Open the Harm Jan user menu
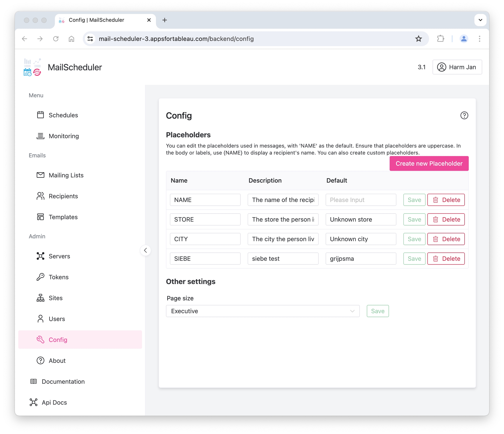Screen dimensions: 504x434 point(457,67)
